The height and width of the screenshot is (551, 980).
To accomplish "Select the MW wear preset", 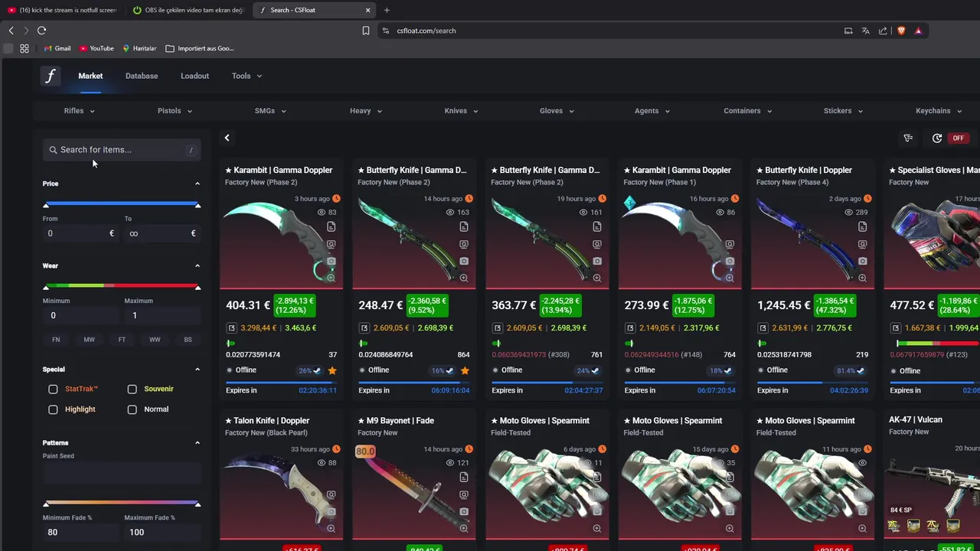I will (x=89, y=340).
